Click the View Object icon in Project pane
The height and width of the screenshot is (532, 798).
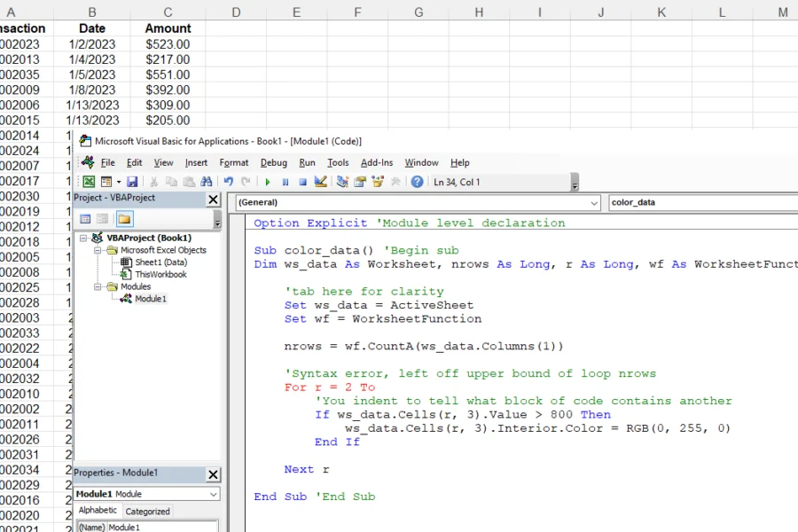pyautogui.click(x=102, y=219)
